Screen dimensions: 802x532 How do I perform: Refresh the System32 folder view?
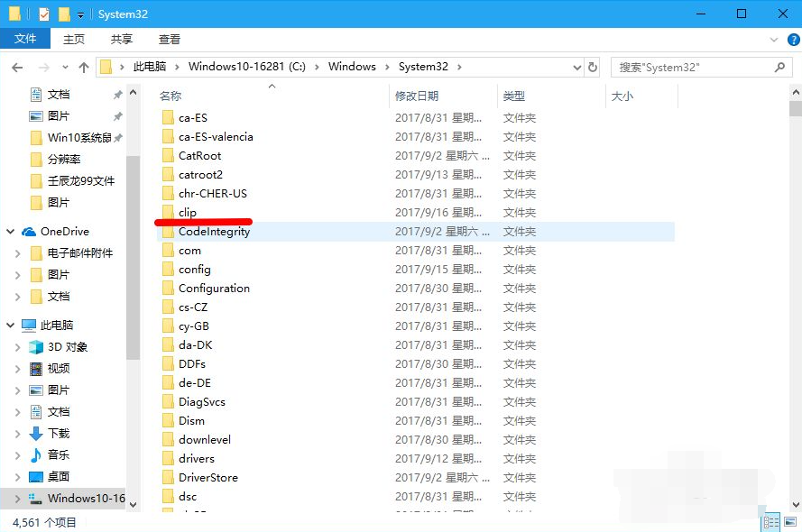pos(593,67)
